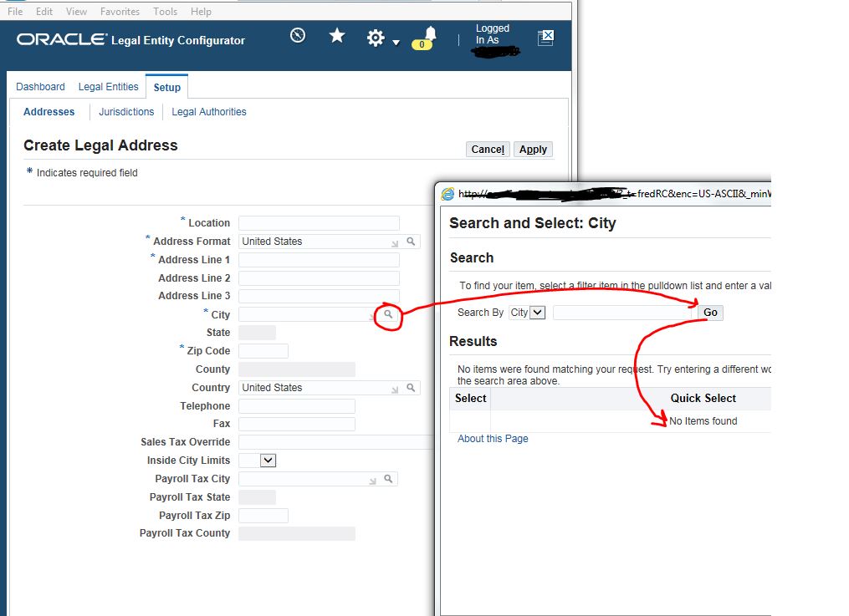Image resolution: width=849 pixels, height=616 pixels.
Task: Open City search magnifier icon
Action: (x=388, y=313)
